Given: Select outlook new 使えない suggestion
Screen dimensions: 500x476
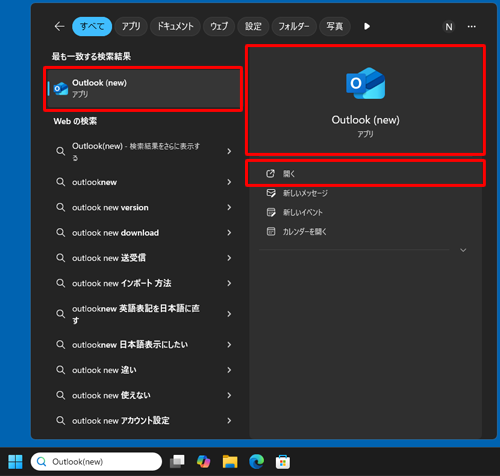Looking at the screenshot, I should (x=143, y=395).
